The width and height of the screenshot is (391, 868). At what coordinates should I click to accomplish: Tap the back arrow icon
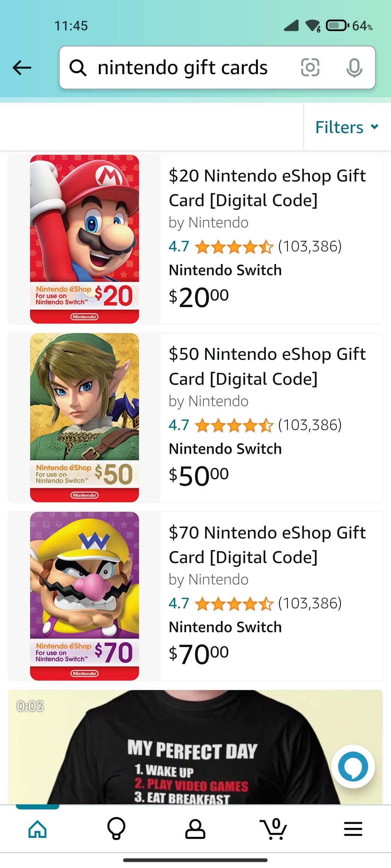pos(22,68)
